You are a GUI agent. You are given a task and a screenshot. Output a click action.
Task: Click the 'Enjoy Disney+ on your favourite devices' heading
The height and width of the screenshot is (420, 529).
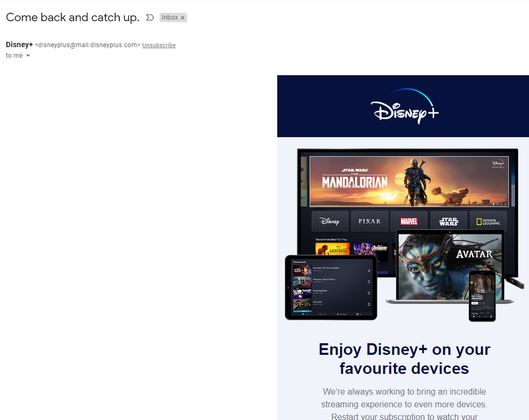404,359
